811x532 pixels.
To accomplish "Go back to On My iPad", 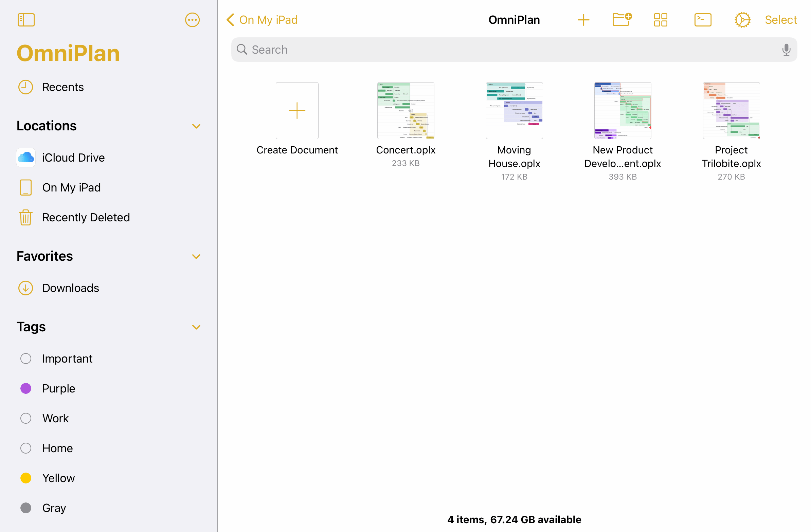I will [x=262, y=20].
